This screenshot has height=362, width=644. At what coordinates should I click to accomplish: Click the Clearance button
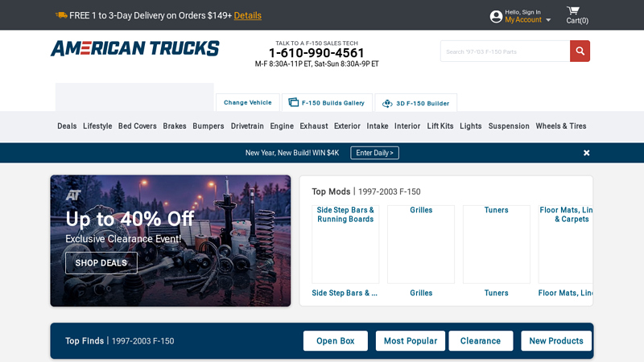pos(481,340)
